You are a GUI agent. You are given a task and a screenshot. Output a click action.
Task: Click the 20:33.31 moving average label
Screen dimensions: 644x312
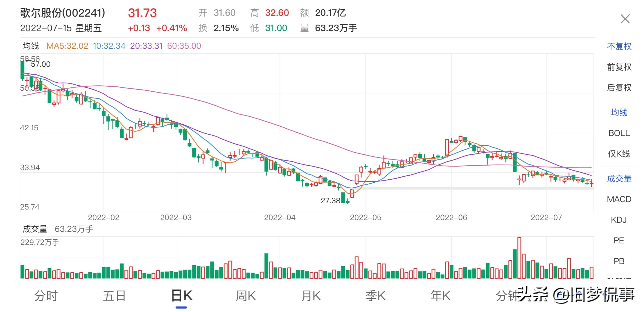(x=146, y=46)
